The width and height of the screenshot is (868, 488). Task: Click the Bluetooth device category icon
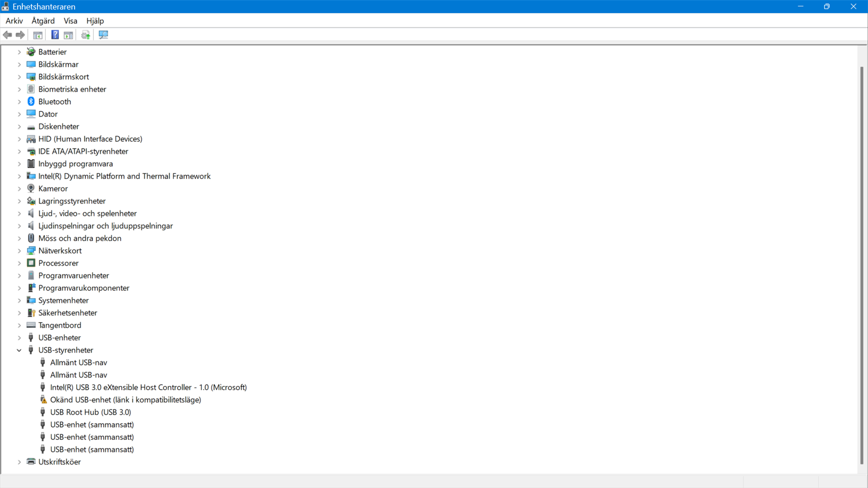click(x=31, y=101)
